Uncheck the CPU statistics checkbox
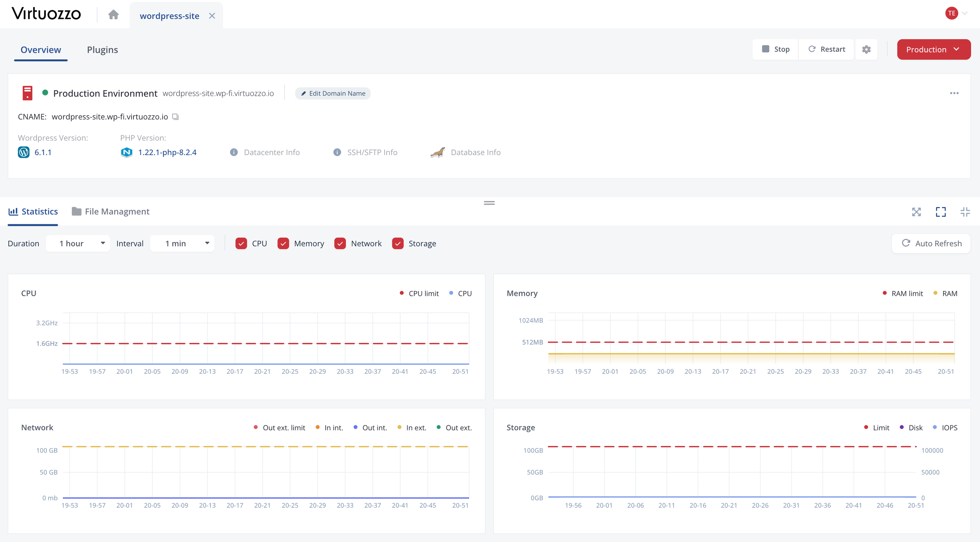980x542 pixels. (x=241, y=244)
